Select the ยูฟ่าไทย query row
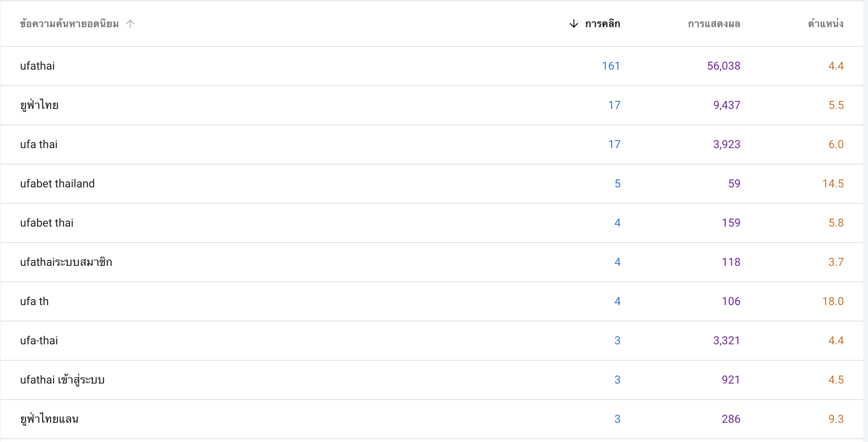The image size is (868, 442). [432, 105]
